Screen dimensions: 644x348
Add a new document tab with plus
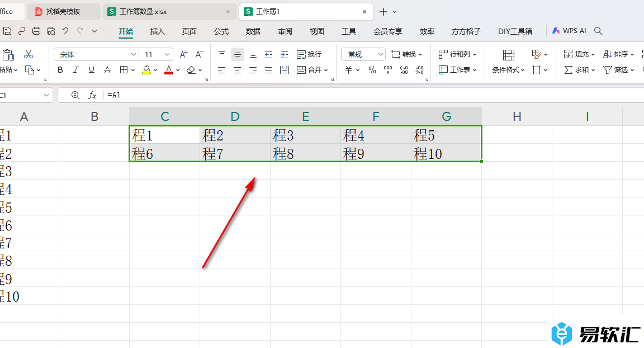383,12
